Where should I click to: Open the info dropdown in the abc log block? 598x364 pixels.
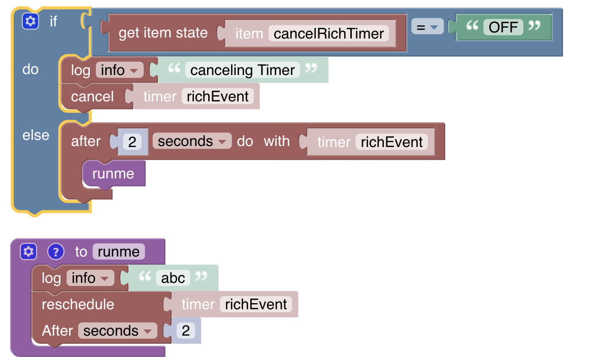pyautogui.click(x=90, y=278)
